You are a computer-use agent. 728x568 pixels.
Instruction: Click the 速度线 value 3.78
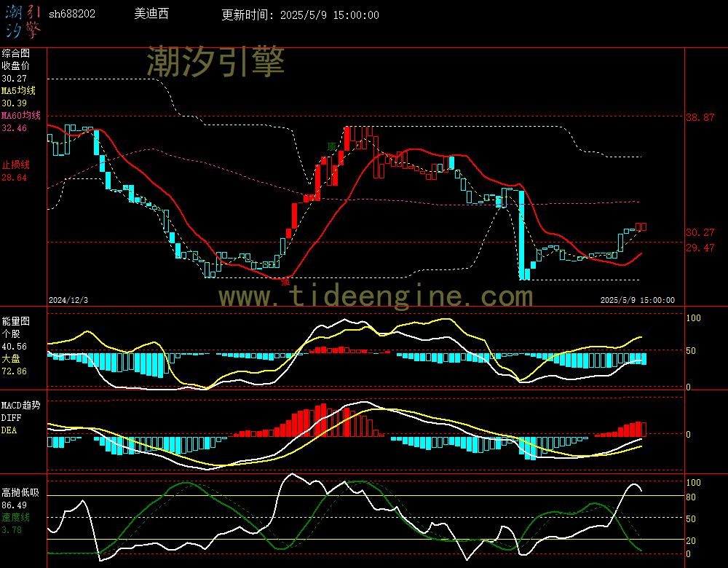[12, 529]
